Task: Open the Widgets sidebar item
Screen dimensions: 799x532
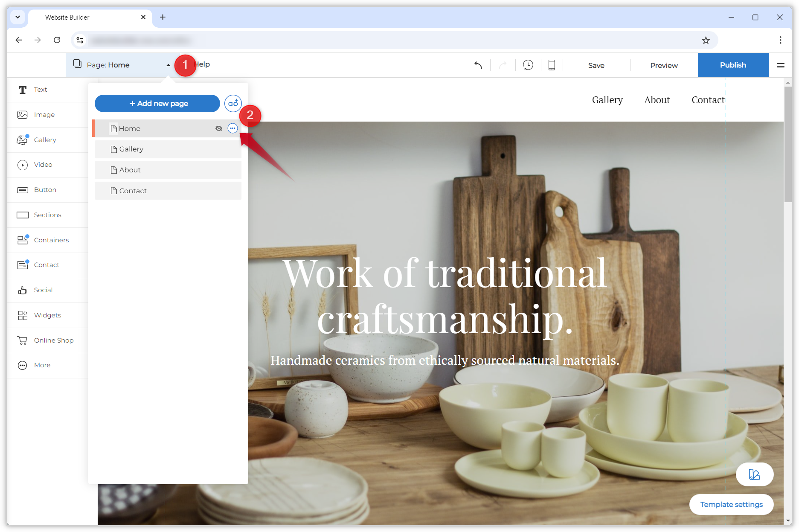Action: 47,315
